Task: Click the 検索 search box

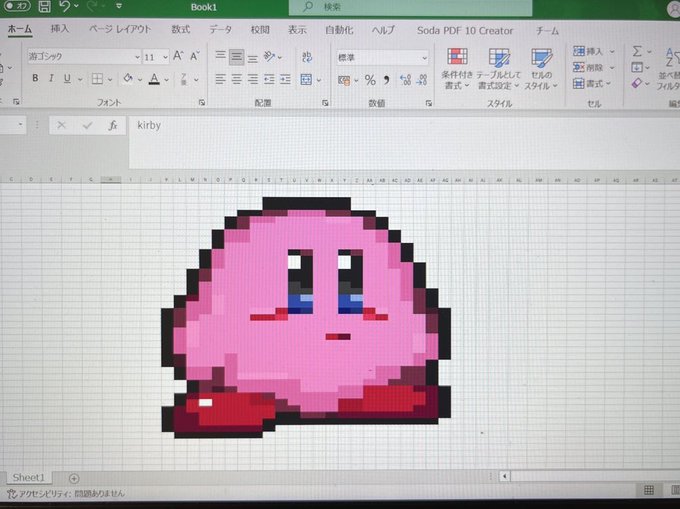Action: tap(410, 7)
